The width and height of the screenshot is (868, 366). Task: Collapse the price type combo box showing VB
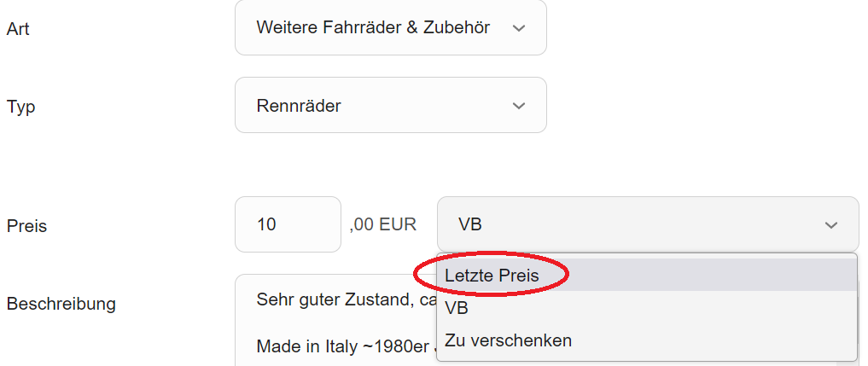pos(647,225)
